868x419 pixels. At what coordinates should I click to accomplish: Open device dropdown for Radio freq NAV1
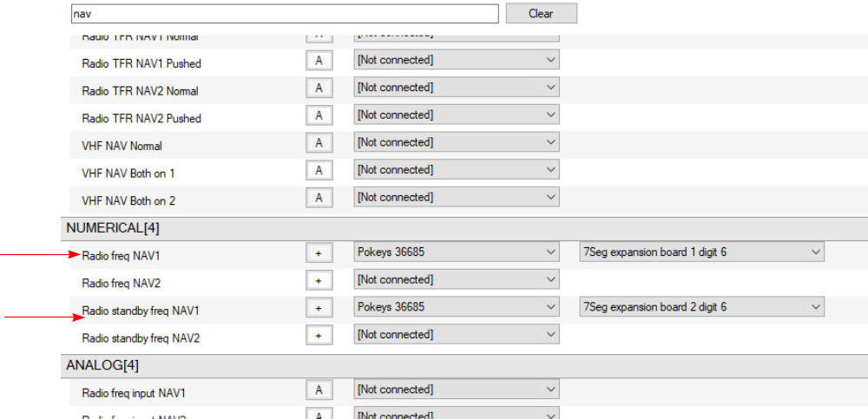tap(456, 252)
